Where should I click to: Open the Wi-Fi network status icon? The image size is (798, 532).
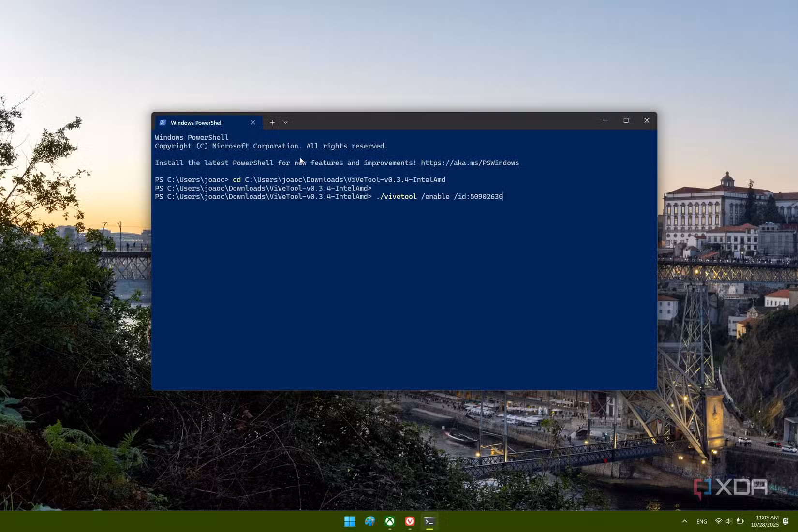pyautogui.click(x=719, y=521)
